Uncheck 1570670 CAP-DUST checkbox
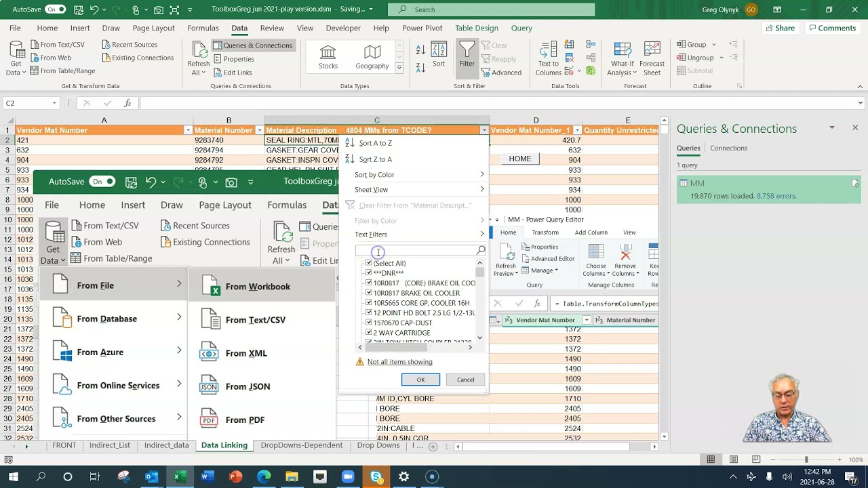The height and width of the screenshot is (488, 868). 369,323
